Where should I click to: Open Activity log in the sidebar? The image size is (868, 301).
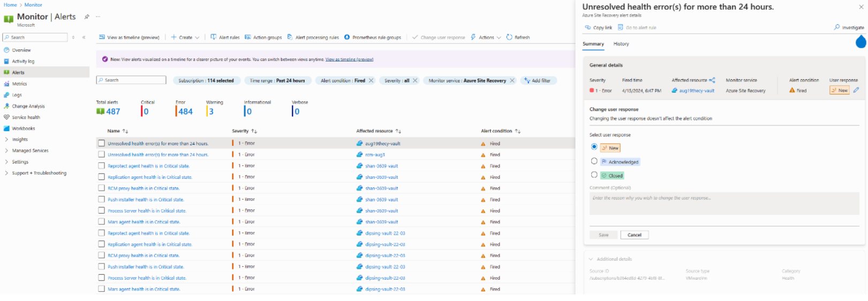23,62
